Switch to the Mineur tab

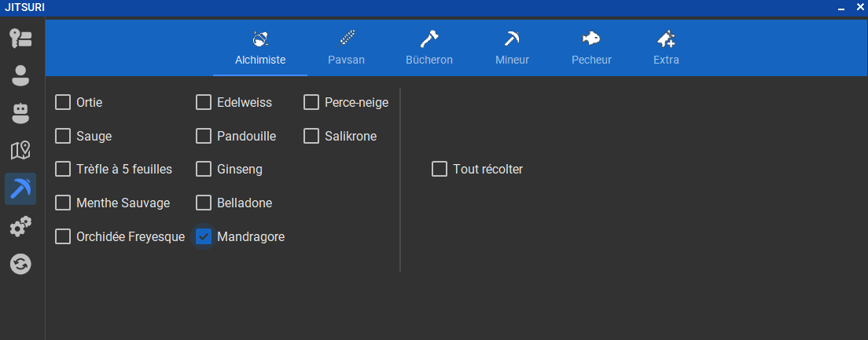(512, 48)
